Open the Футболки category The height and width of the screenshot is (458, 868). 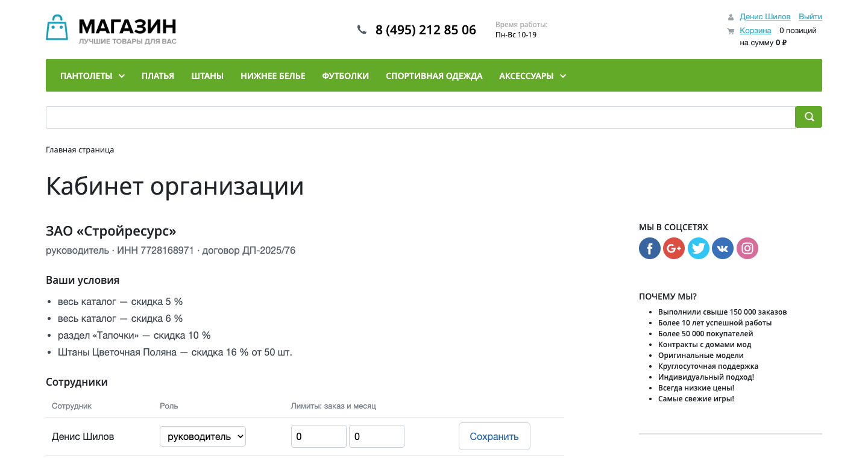tap(345, 76)
